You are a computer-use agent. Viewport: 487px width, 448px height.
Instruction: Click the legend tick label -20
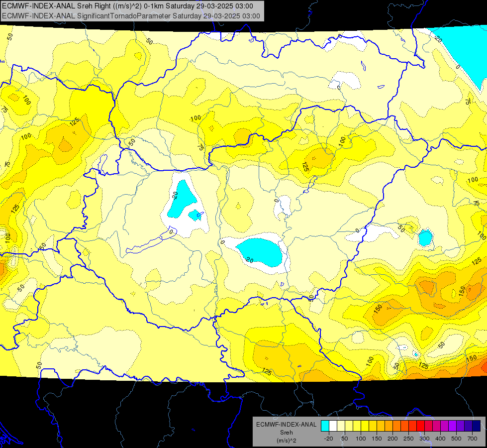(x=329, y=439)
